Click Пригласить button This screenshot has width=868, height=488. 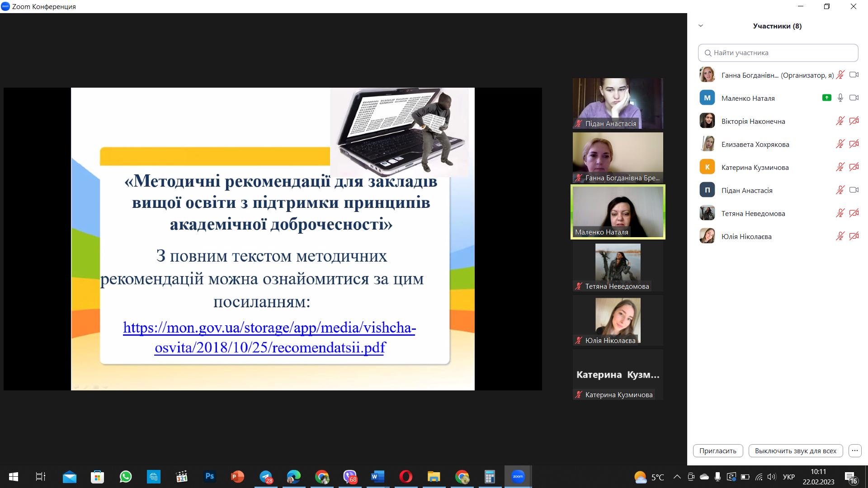click(717, 450)
